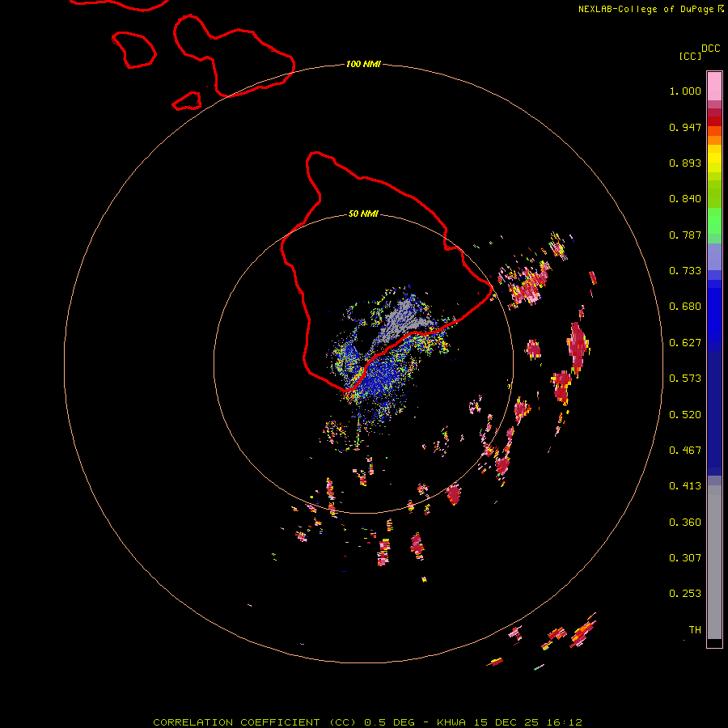Click the 0.733 scale value
This screenshot has width=728, height=728.
click(x=685, y=271)
